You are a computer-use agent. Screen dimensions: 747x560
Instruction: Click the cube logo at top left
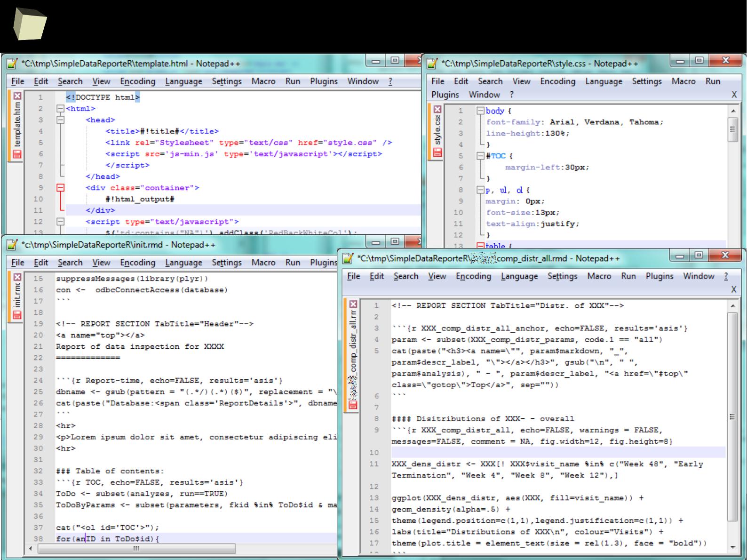(30, 24)
